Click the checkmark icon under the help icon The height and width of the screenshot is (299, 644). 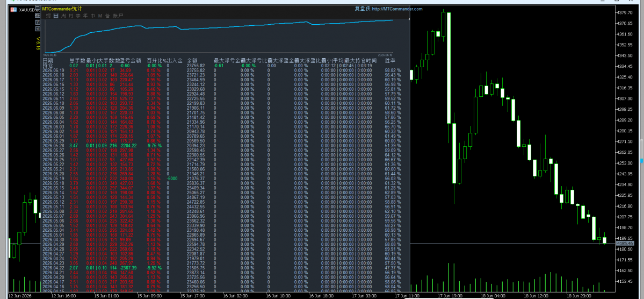tap(38, 29)
